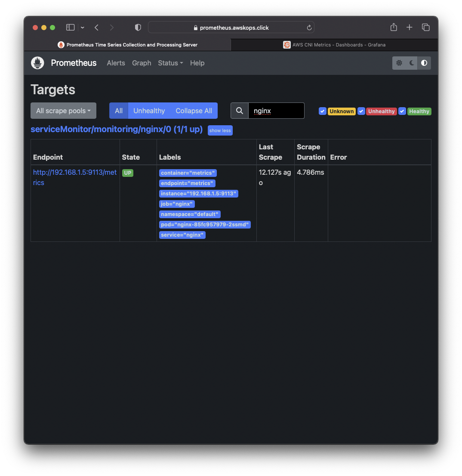Go forward to the next page
Screen dimensions: 462x476
[112, 28]
